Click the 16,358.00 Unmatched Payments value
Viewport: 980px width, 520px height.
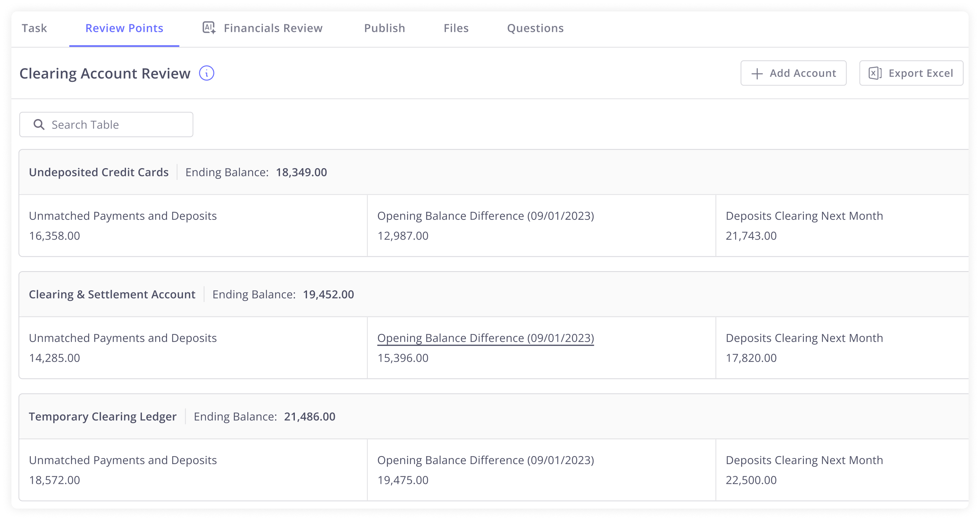55,235
